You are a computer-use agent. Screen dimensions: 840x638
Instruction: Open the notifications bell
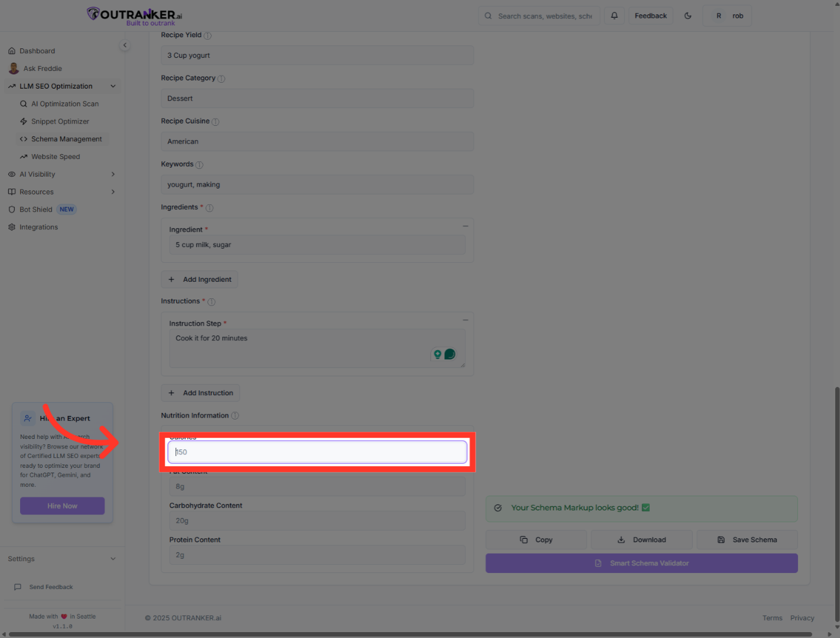point(614,16)
